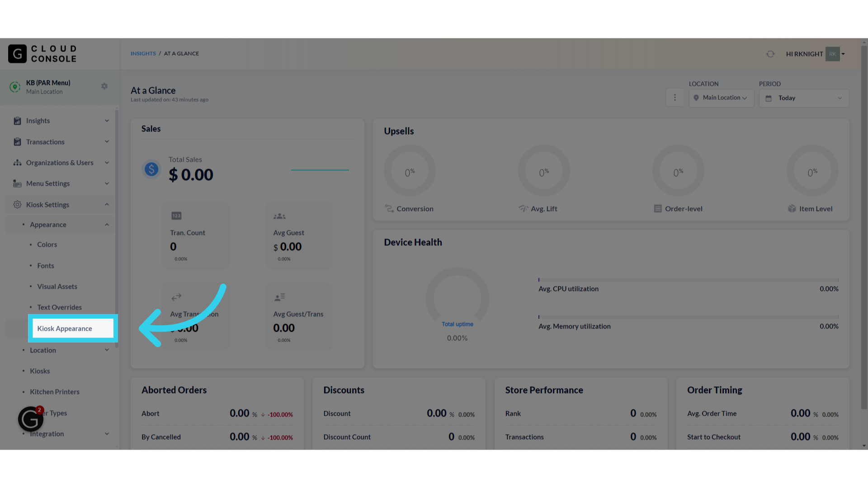Open the Main Location dropdown
Screen dimensions: 868x488
point(722,98)
